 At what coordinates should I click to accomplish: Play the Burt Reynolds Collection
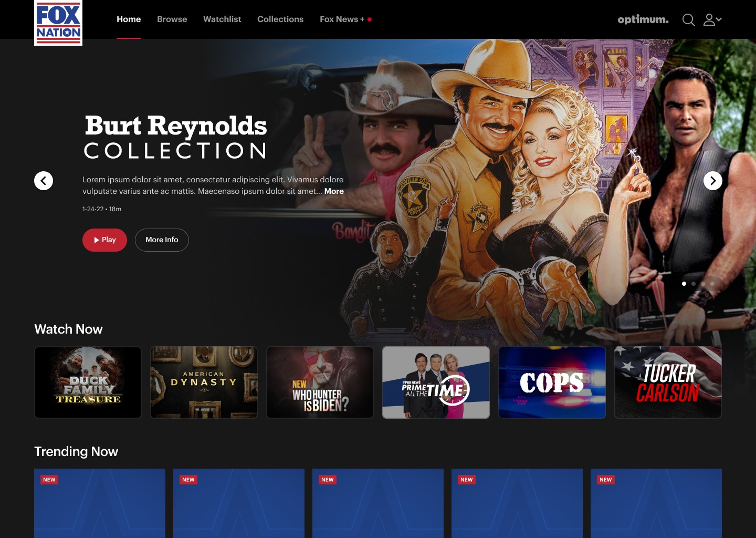coord(104,240)
